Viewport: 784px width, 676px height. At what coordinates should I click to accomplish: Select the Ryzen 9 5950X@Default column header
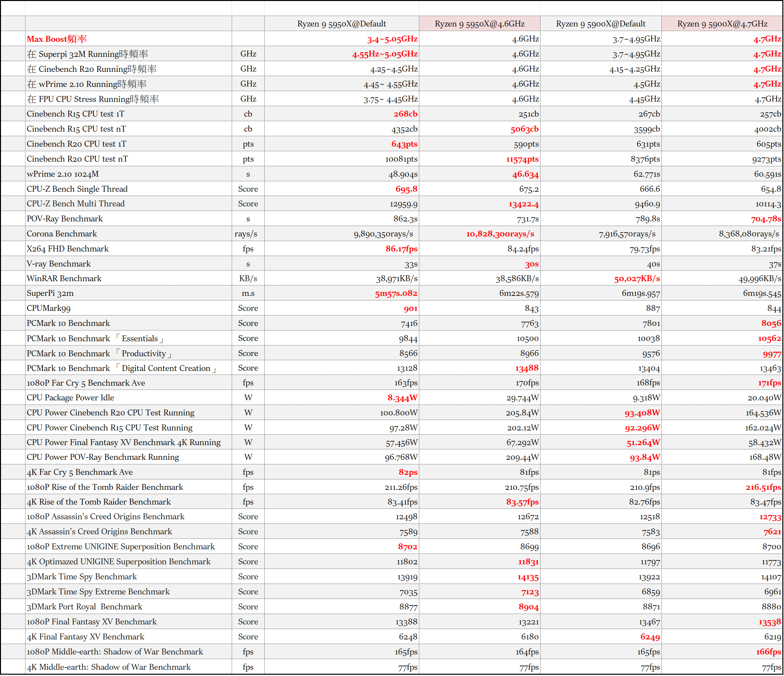pyautogui.click(x=341, y=24)
